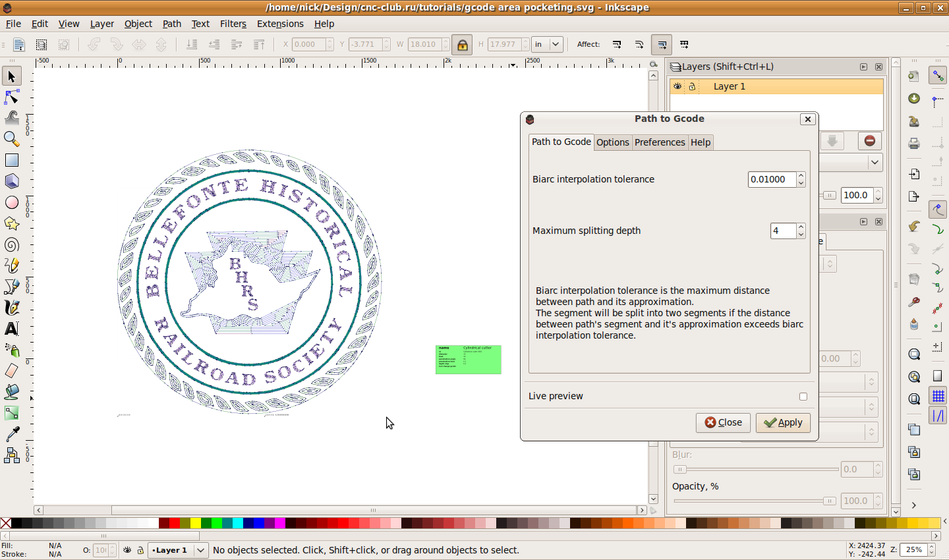Click Select All in toolbar
The image size is (949, 560).
click(x=18, y=45)
